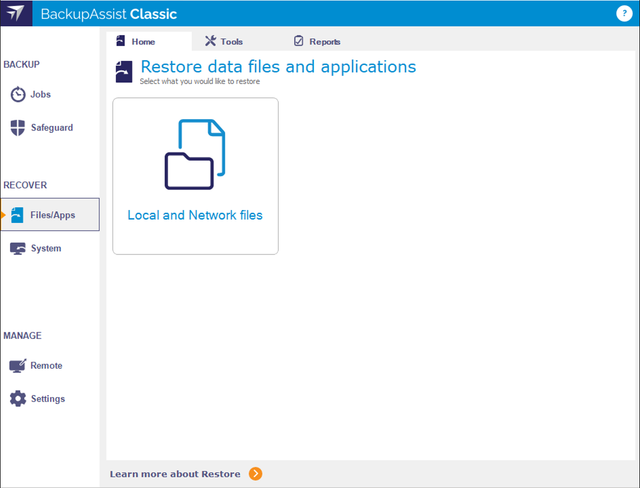Open the Tools tab
This screenshot has width=640, height=488.
coord(231,42)
